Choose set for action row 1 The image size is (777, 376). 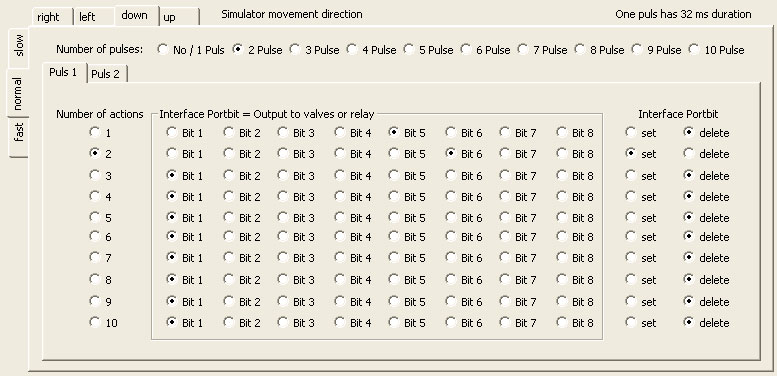click(630, 132)
